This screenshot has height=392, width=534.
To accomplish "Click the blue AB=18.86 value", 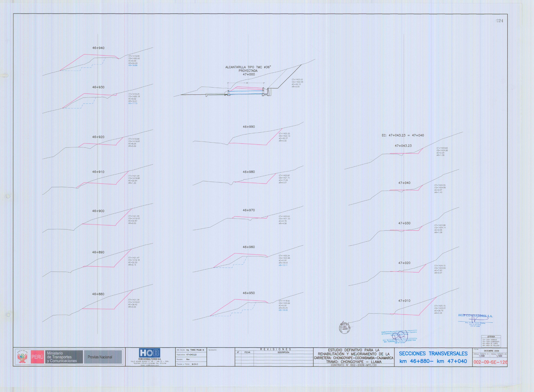I will (133, 65).
